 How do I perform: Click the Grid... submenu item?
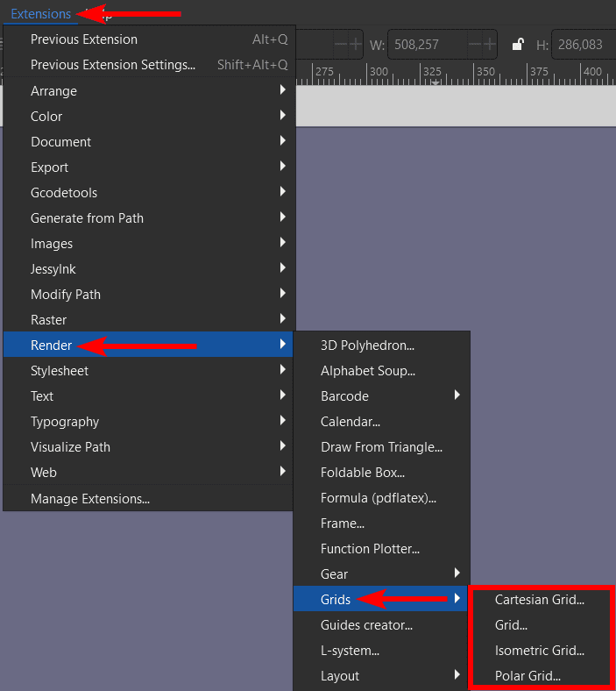pyautogui.click(x=512, y=625)
